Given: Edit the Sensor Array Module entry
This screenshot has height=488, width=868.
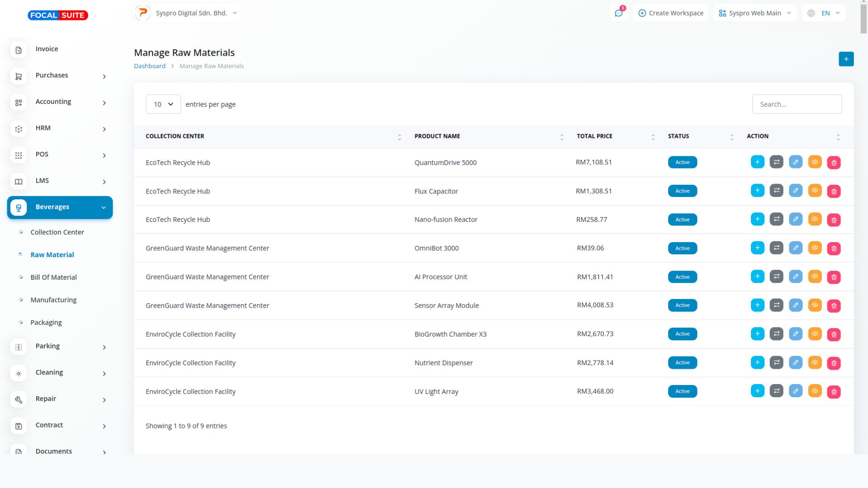Looking at the screenshot, I should [795, 305].
